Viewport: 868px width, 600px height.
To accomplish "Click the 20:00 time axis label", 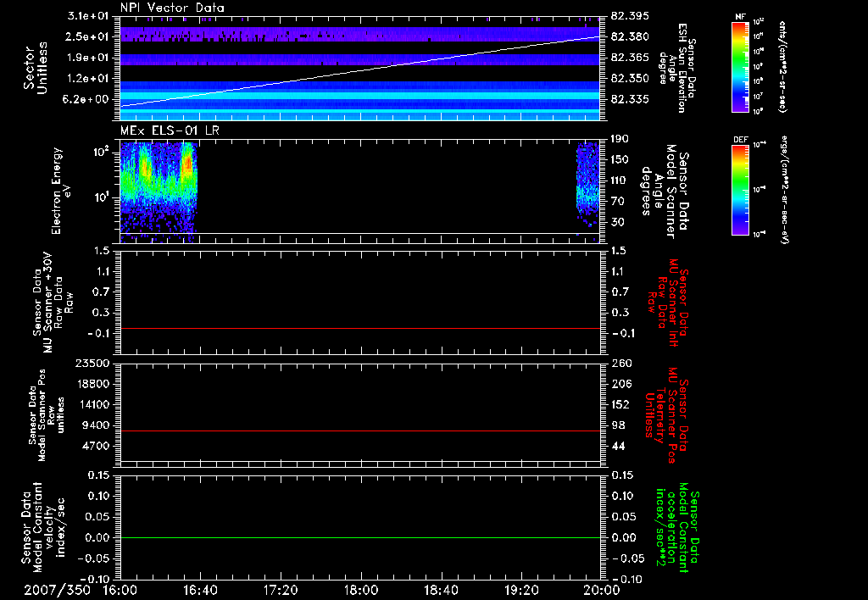I will tap(602, 590).
